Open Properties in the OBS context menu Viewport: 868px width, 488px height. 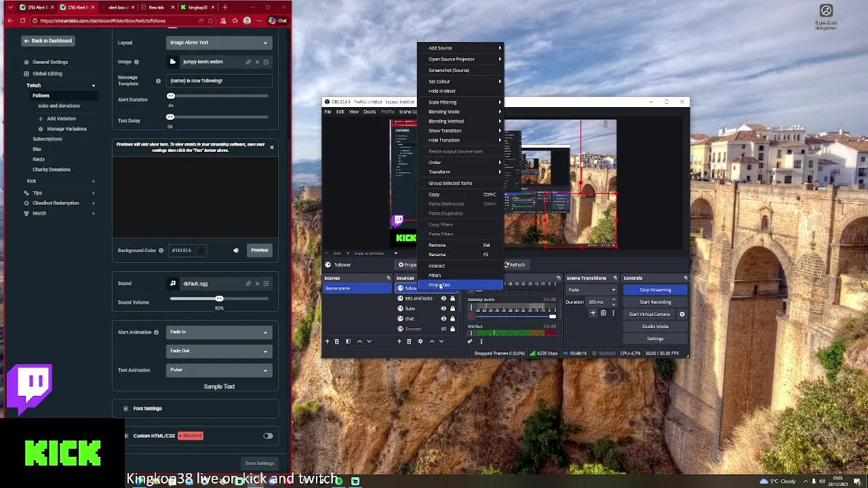pos(460,285)
